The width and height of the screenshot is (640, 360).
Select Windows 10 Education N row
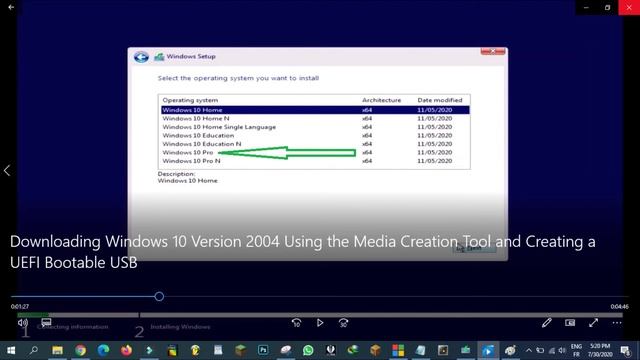315,144
